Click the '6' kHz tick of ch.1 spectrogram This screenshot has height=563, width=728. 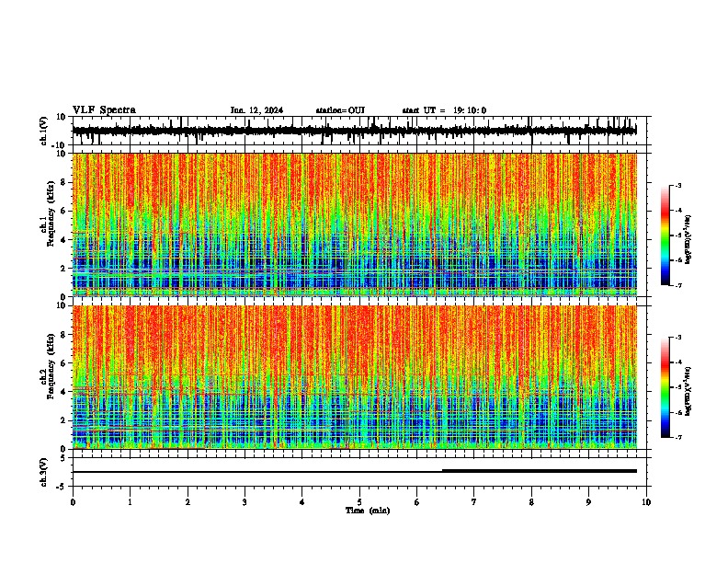(64, 211)
